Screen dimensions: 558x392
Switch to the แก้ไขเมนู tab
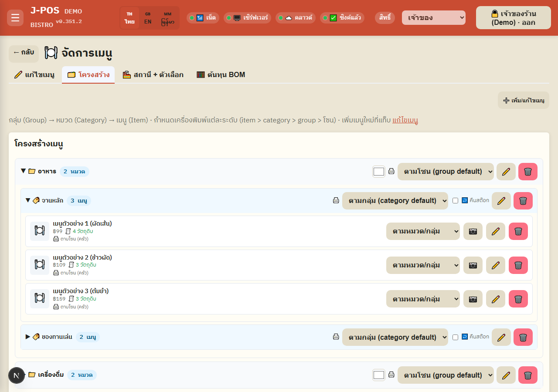34,74
